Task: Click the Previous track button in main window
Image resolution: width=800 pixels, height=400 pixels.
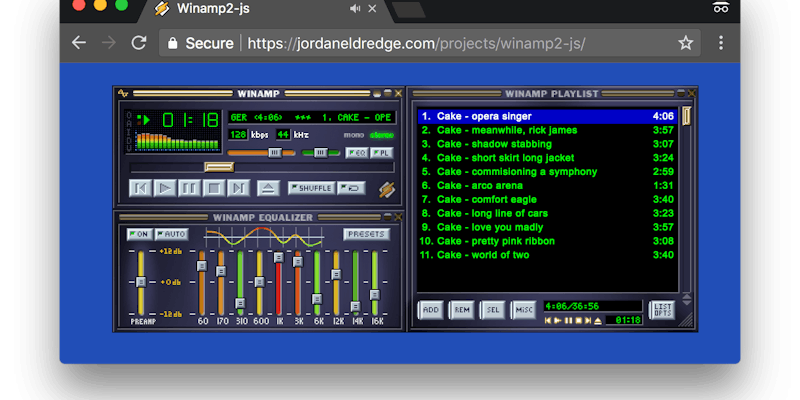Action: 140,188
